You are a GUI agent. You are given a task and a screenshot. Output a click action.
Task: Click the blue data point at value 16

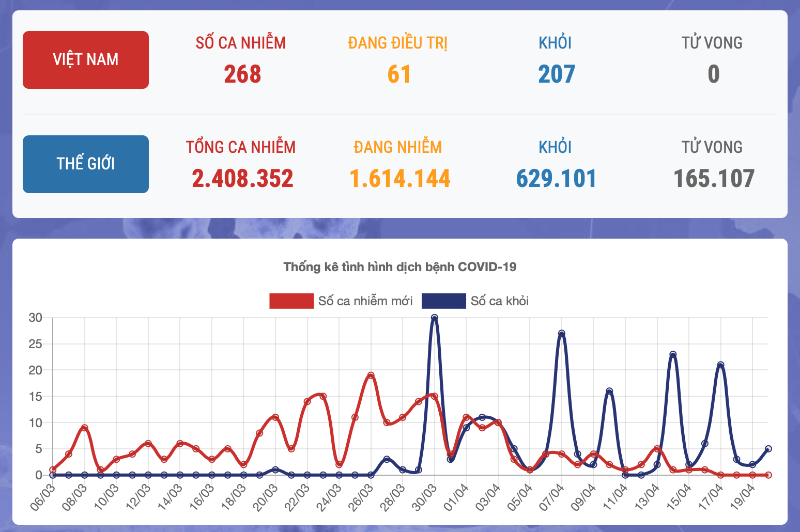click(609, 391)
